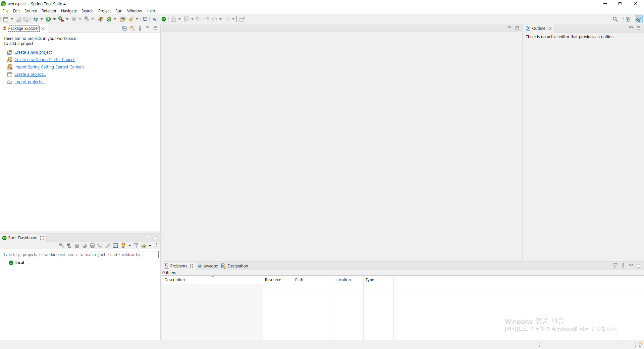Click the New Java Package icon

[101, 19]
